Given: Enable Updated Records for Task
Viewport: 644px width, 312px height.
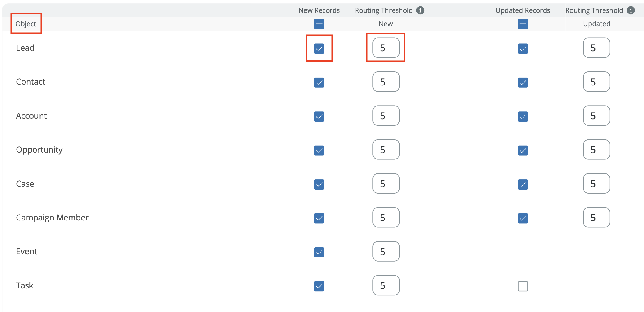Looking at the screenshot, I should coord(523,286).
